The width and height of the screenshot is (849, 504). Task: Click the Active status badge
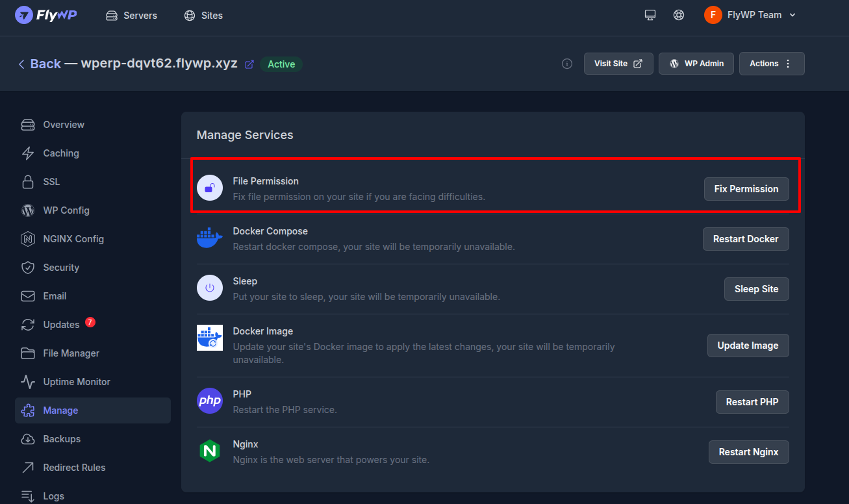click(x=281, y=64)
